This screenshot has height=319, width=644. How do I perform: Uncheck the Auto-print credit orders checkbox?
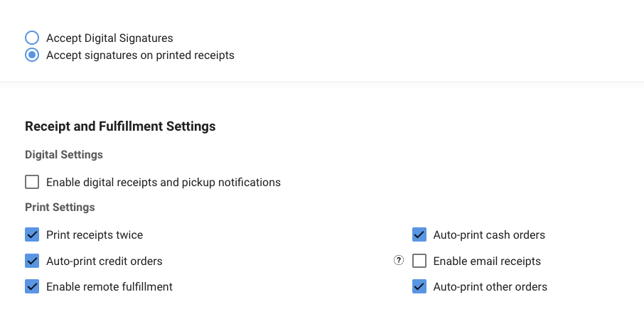point(32,261)
